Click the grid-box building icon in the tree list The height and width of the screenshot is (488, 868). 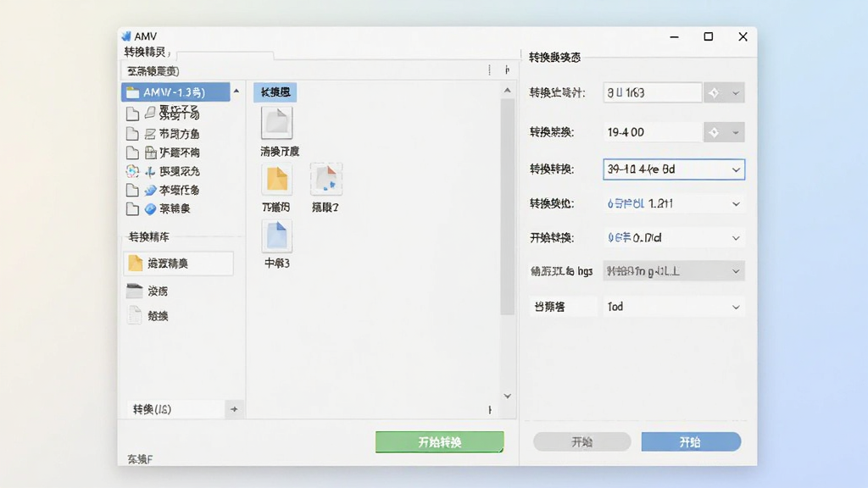(x=150, y=152)
